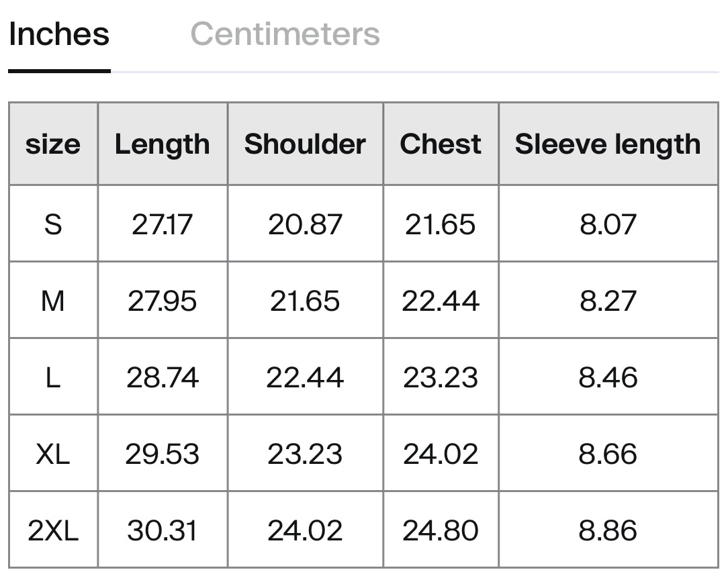Switch to the Centimeters tab
The height and width of the screenshot is (574, 728).
coord(285,34)
